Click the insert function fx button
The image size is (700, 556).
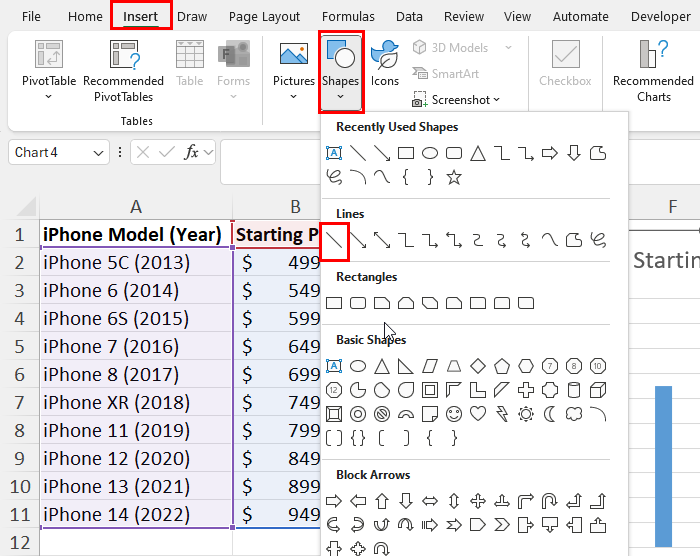coord(191,153)
